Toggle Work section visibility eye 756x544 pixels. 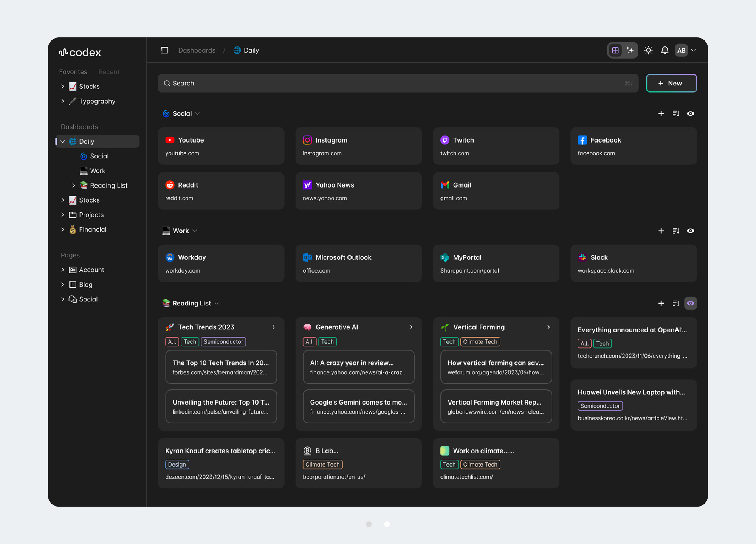click(691, 231)
